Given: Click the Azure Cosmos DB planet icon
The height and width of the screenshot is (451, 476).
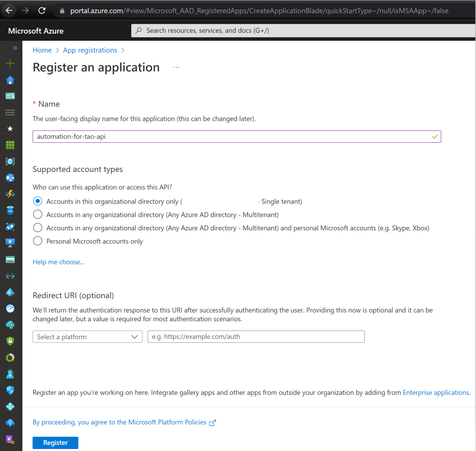Looking at the screenshot, I should coord(10,226).
